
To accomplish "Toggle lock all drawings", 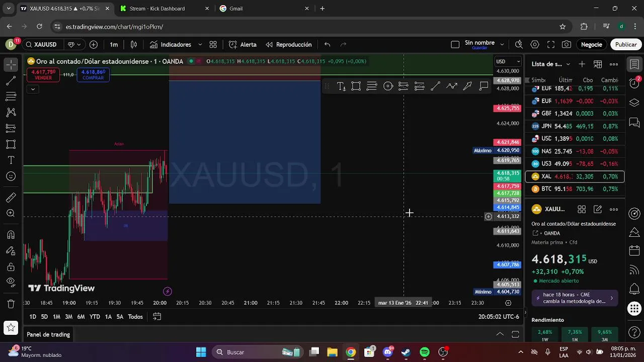I will pyautogui.click(x=11, y=267).
